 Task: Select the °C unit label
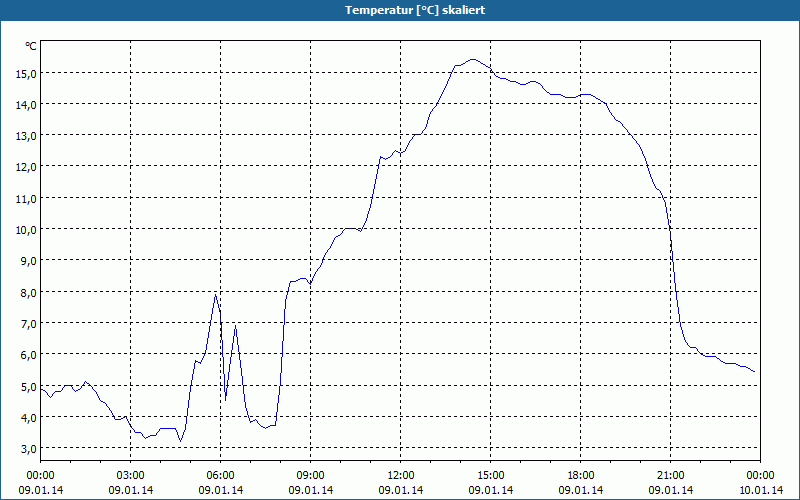pos(31,46)
